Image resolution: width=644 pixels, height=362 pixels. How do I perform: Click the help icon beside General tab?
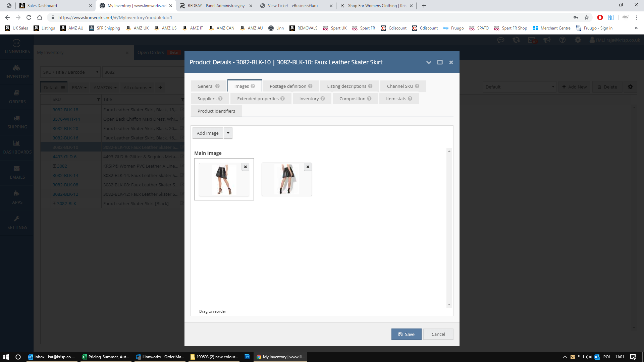tap(217, 86)
